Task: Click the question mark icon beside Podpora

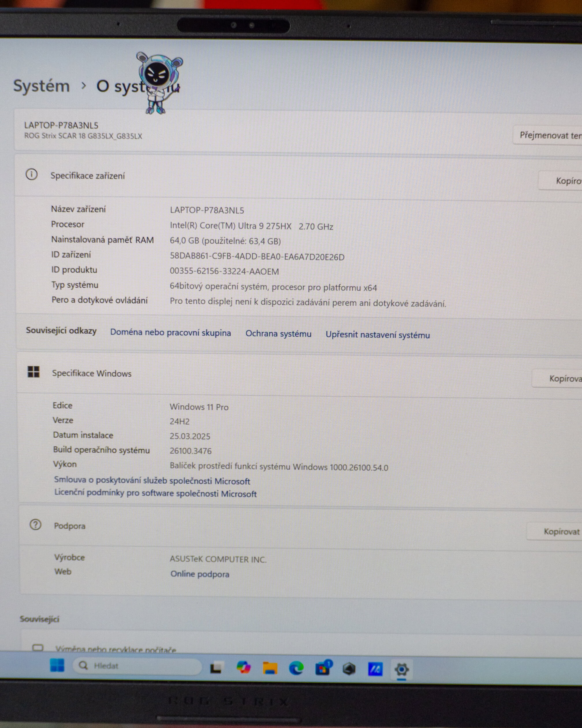Action: click(x=36, y=524)
